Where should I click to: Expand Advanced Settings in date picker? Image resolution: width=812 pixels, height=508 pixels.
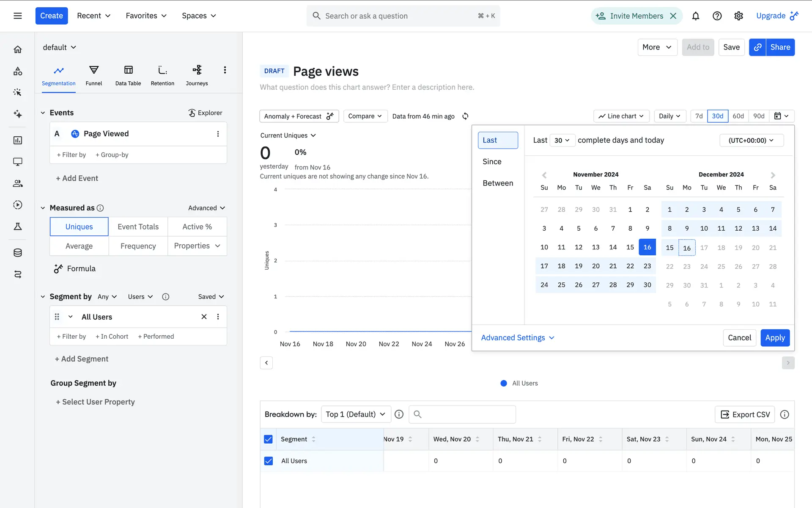518,337
